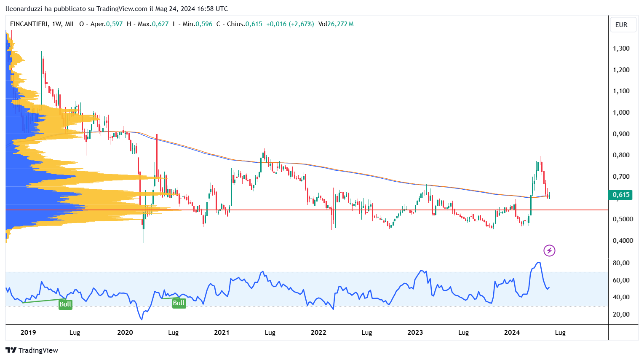Image resolution: width=644 pixels, height=360 pixels.
Task: Click the EUR currency label
Action: [x=621, y=25]
